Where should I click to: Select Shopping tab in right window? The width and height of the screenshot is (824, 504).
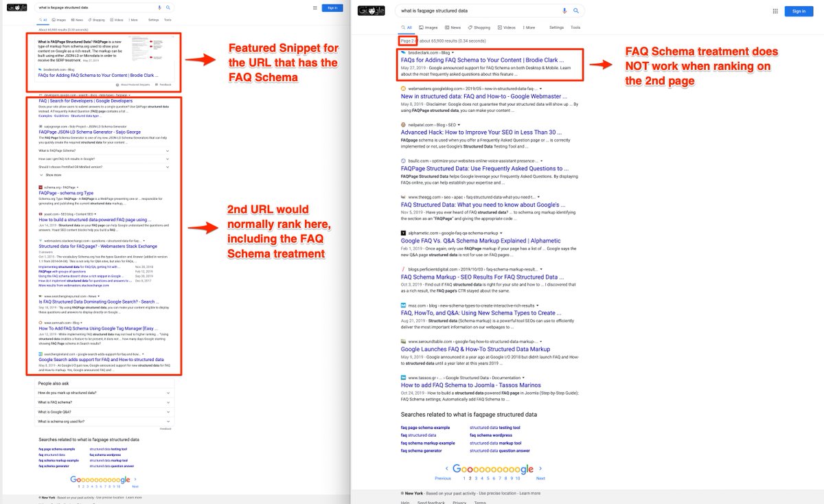tap(479, 27)
